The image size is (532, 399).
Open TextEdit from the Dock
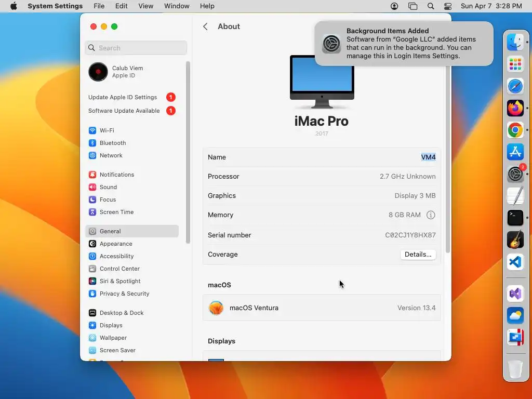(x=515, y=196)
